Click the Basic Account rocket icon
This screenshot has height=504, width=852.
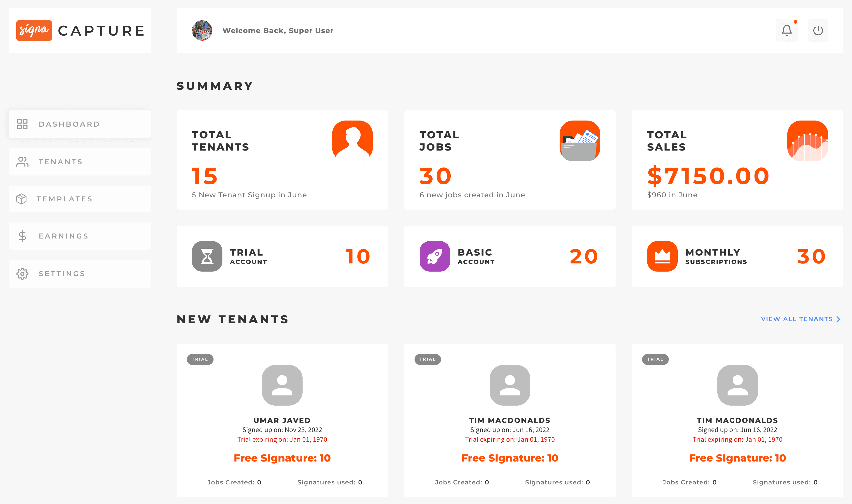(x=435, y=256)
